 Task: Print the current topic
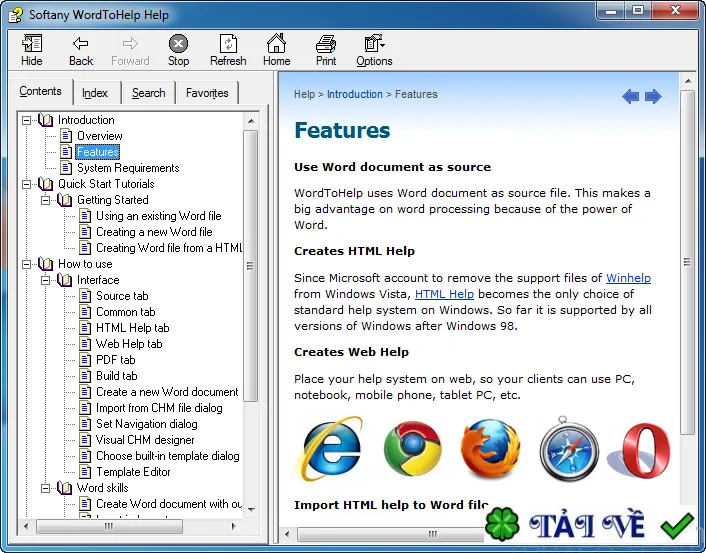pos(326,50)
